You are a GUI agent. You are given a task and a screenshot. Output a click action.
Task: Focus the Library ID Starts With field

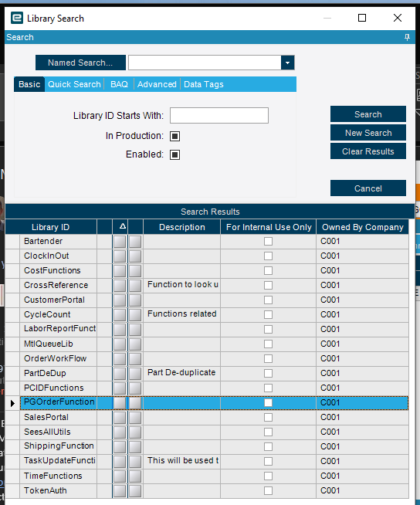click(219, 115)
